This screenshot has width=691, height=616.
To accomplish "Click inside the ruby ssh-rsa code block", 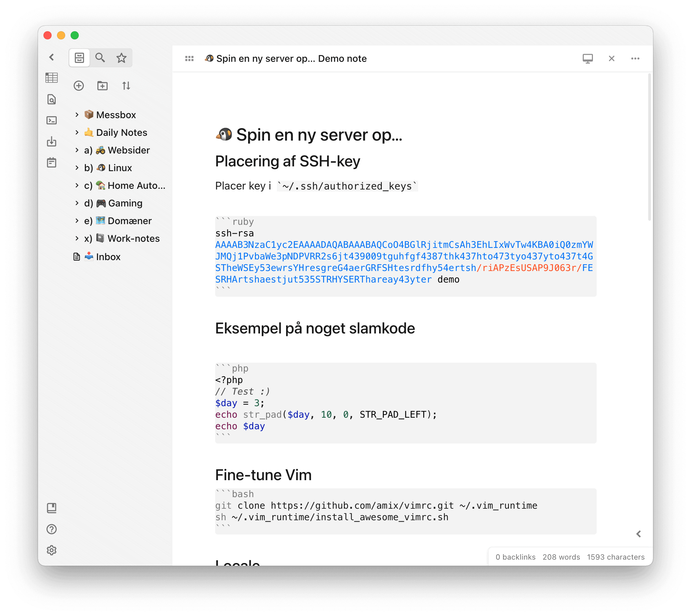I will (x=406, y=256).
